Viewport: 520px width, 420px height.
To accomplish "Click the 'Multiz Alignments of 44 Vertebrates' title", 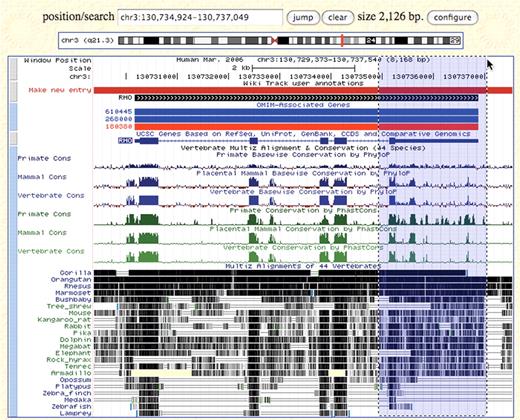I will tap(303, 266).
